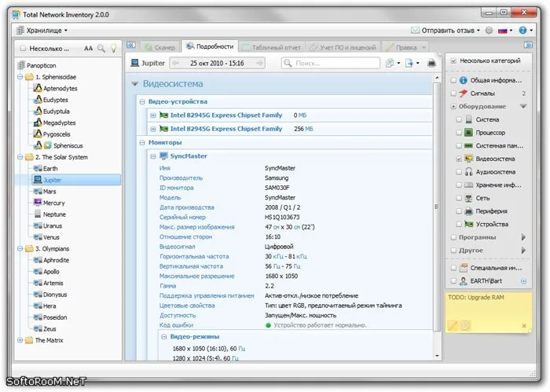Click the Специальная информация item
Viewport: 550px width, 392px height.
coord(496,268)
